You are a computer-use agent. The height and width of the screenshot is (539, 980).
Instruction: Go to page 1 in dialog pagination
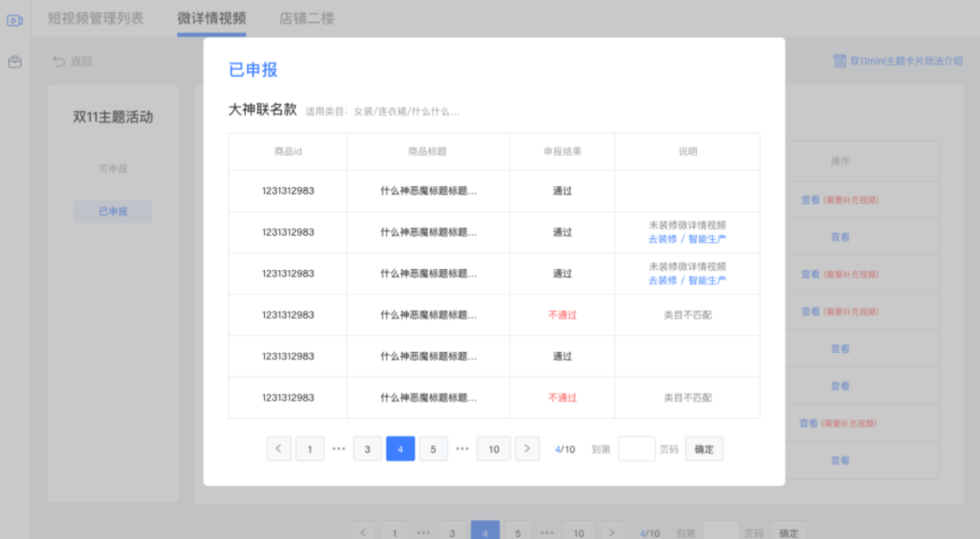tap(310, 449)
